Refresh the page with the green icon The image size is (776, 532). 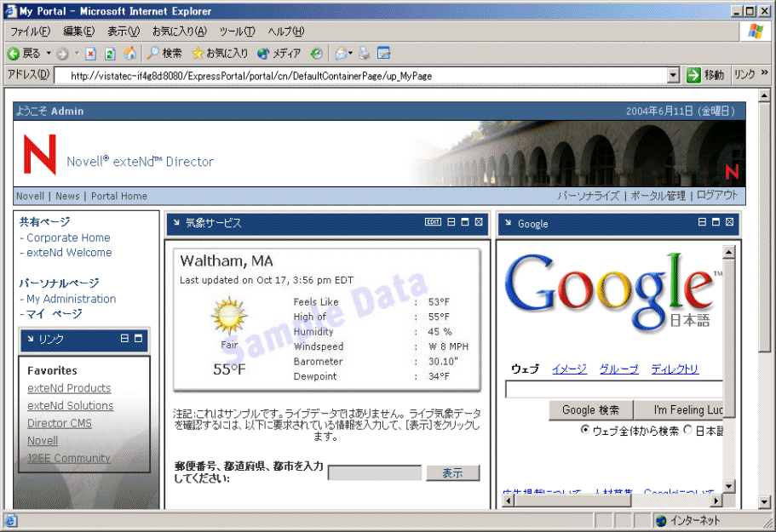110,54
